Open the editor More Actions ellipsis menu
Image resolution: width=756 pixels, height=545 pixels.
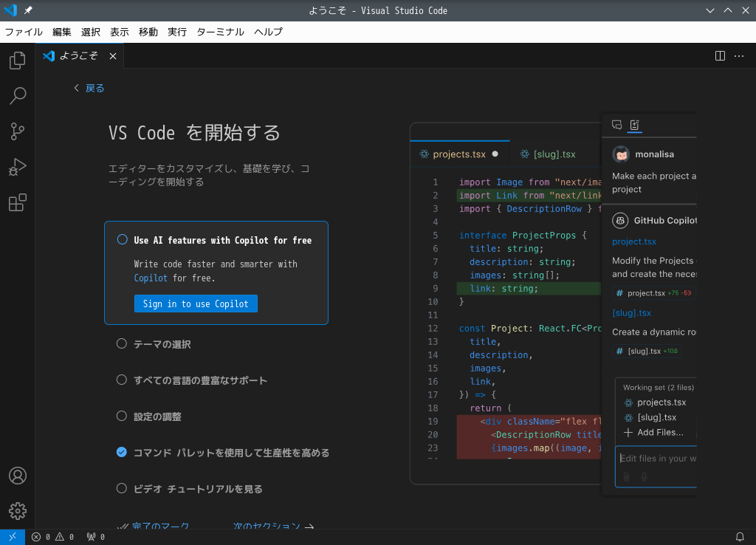[x=739, y=56]
